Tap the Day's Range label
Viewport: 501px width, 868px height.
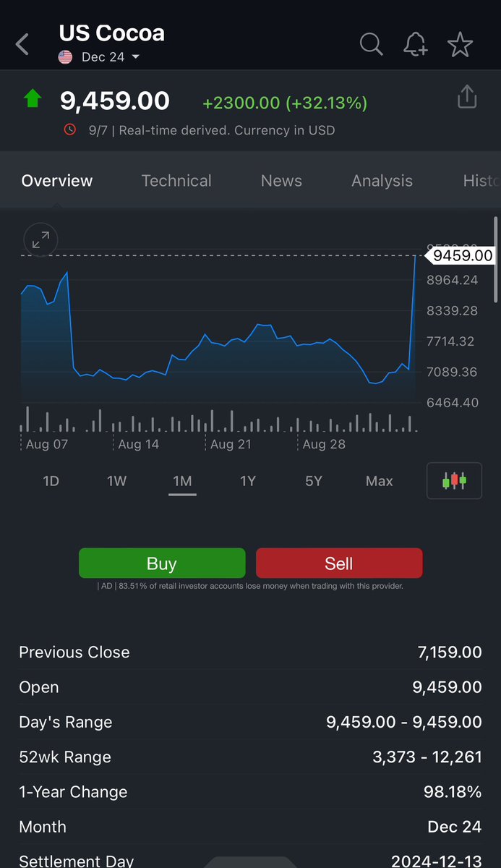click(x=66, y=723)
